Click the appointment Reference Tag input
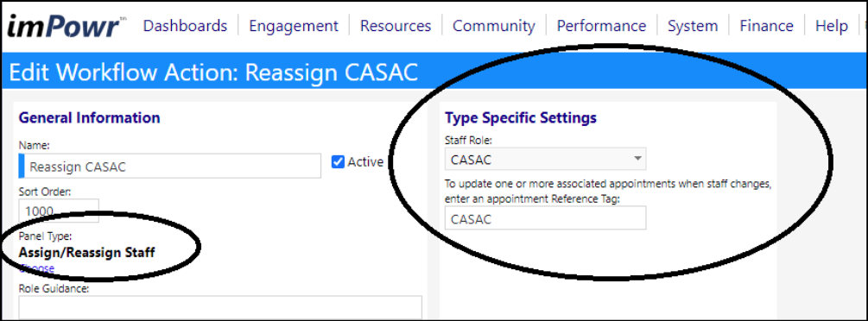The image size is (868, 321). pos(545,218)
